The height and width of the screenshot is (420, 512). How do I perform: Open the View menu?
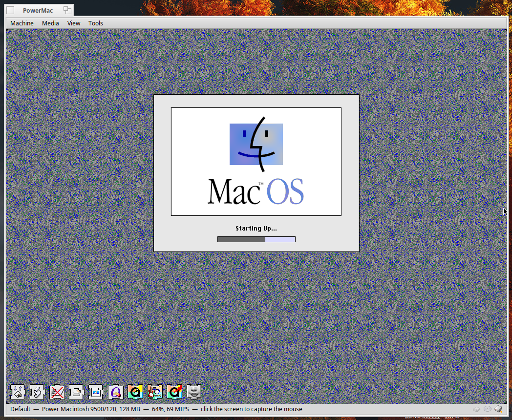(x=73, y=23)
